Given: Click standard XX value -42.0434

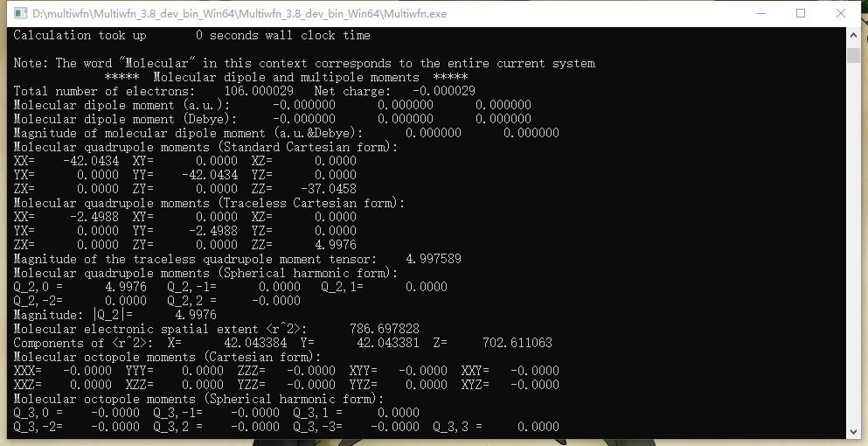Looking at the screenshot, I should point(91,161).
